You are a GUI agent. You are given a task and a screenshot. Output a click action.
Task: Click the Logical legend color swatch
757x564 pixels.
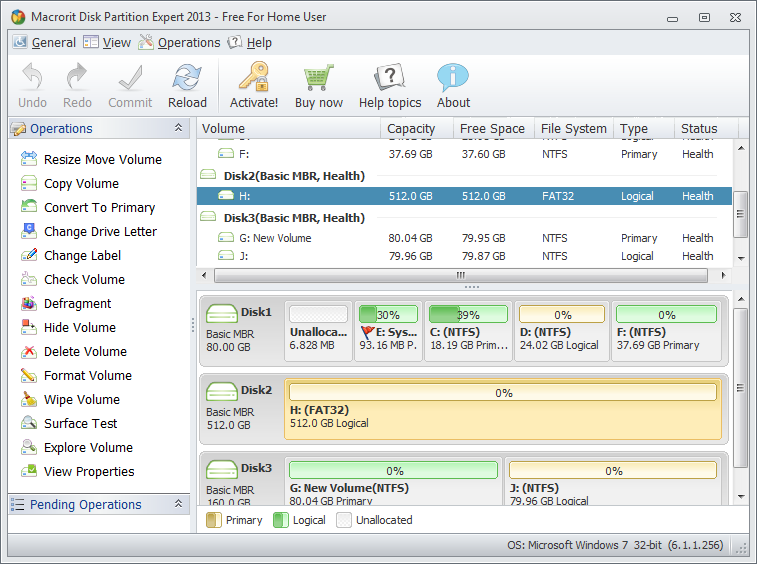coord(280,520)
